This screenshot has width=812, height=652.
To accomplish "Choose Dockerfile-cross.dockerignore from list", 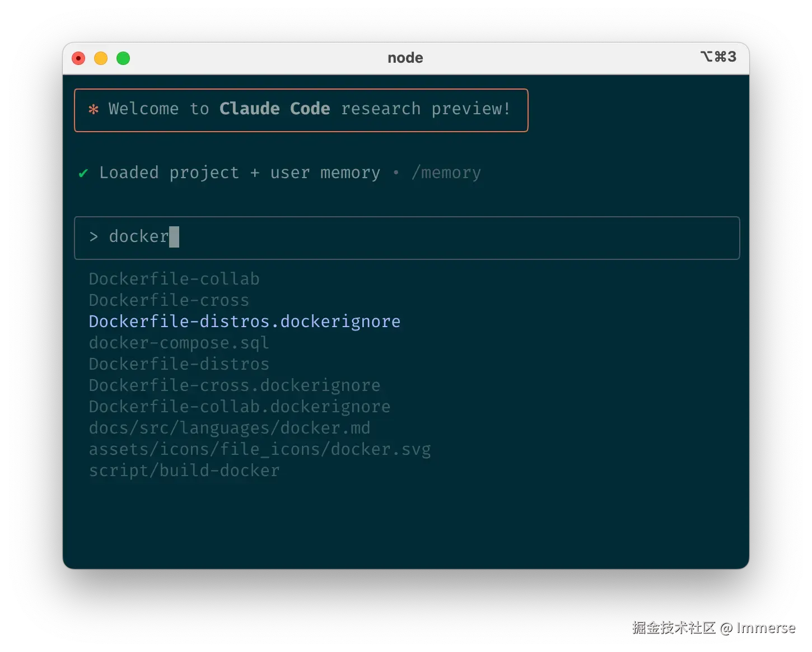I will pyautogui.click(x=235, y=385).
